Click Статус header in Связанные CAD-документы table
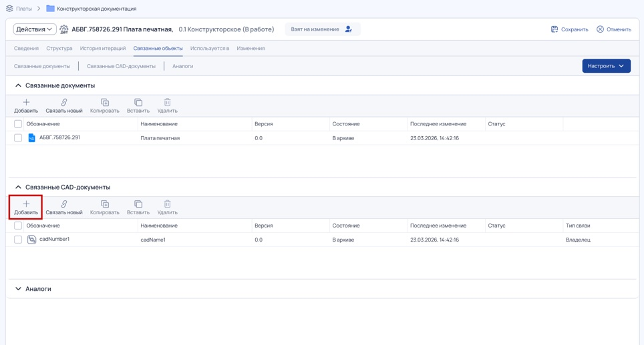This screenshot has height=345, width=644. point(496,226)
